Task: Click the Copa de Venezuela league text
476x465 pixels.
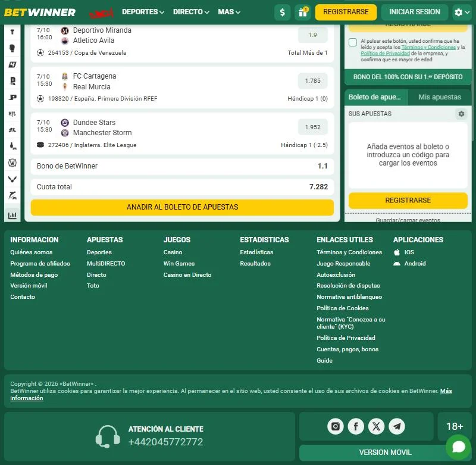Action: click(100, 53)
